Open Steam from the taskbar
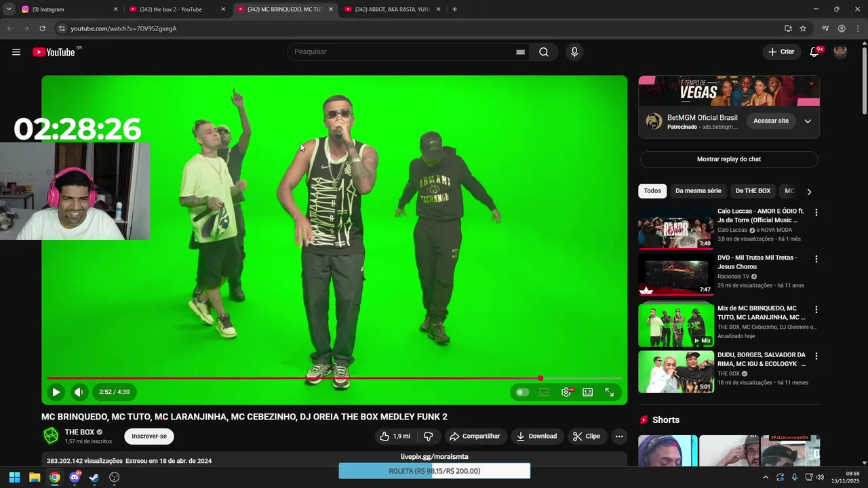Screen dimensions: 868x488 tap(94, 477)
